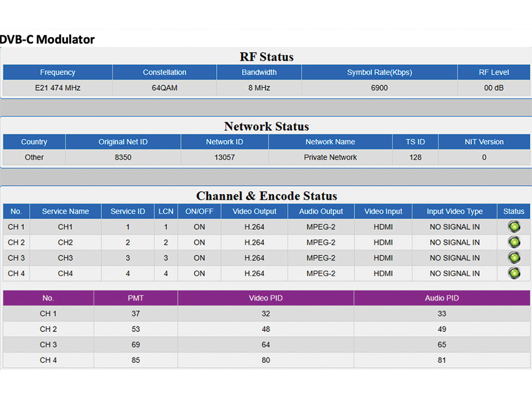Click the ON value for CH 3
The width and height of the screenshot is (532, 399).
click(199, 258)
